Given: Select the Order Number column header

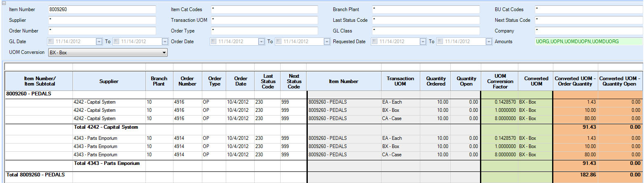Looking at the screenshot, I should [x=187, y=81].
